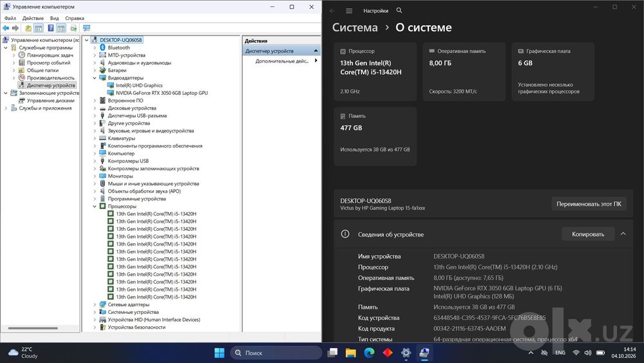Screen dimensions: 644x363
Task: Expand the Клавиатуры category
Action: point(95,139)
